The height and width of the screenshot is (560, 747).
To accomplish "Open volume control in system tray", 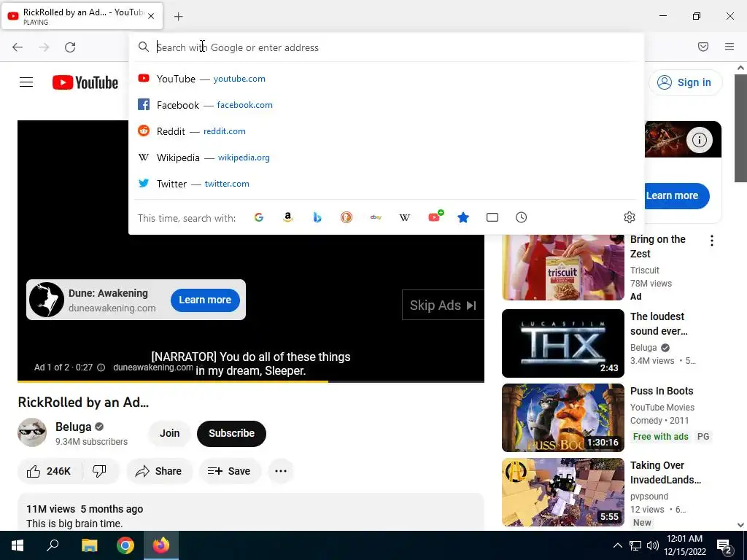I will (653, 545).
